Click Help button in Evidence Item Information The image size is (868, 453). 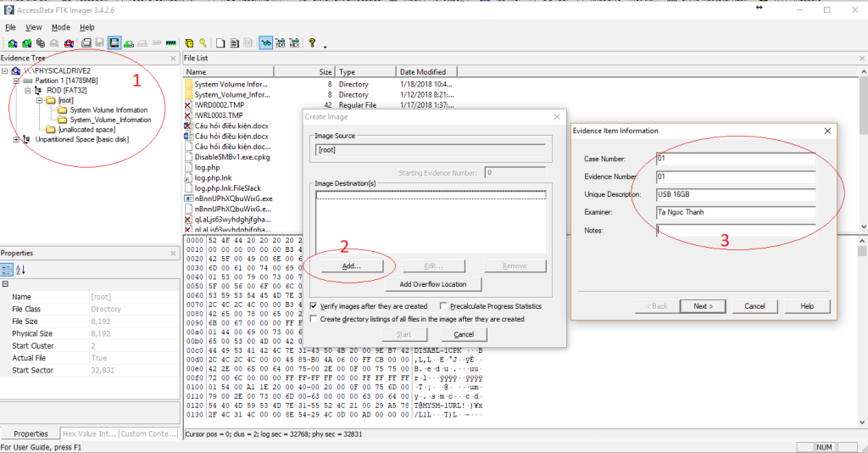(x=807, y=305)
